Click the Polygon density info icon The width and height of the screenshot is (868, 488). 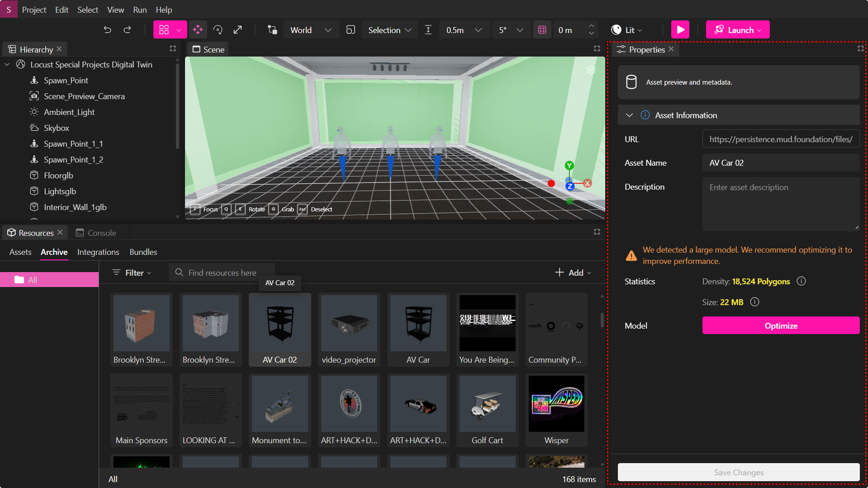801,281
